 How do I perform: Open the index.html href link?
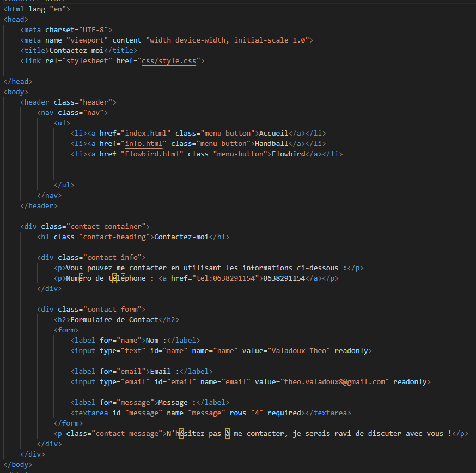pyautogui.click(x=146, y=134)
